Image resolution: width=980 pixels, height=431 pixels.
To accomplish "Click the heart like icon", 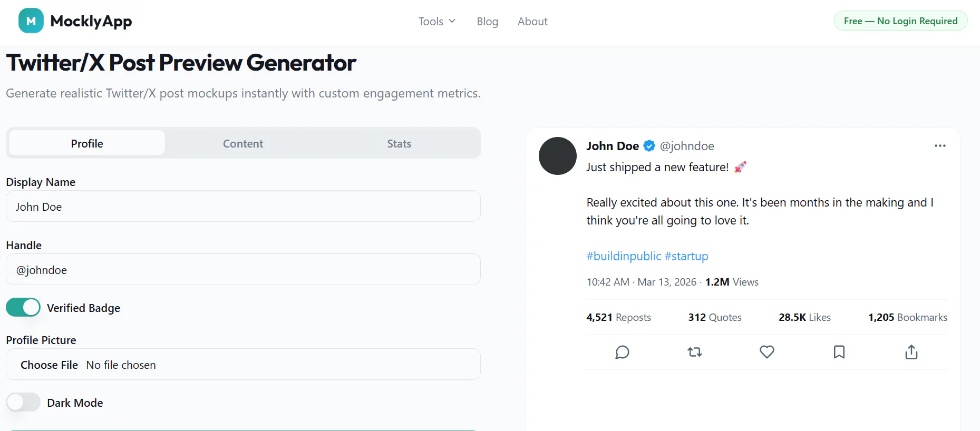I will point(767,352).
